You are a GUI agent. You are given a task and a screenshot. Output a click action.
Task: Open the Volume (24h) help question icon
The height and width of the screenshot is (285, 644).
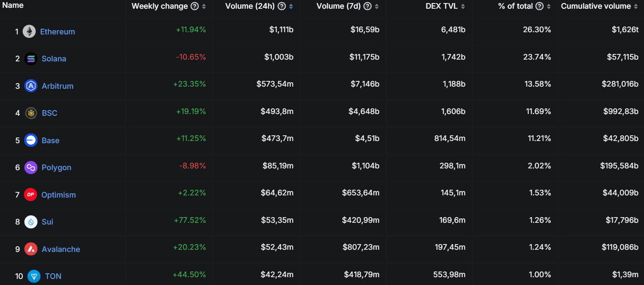282,6
